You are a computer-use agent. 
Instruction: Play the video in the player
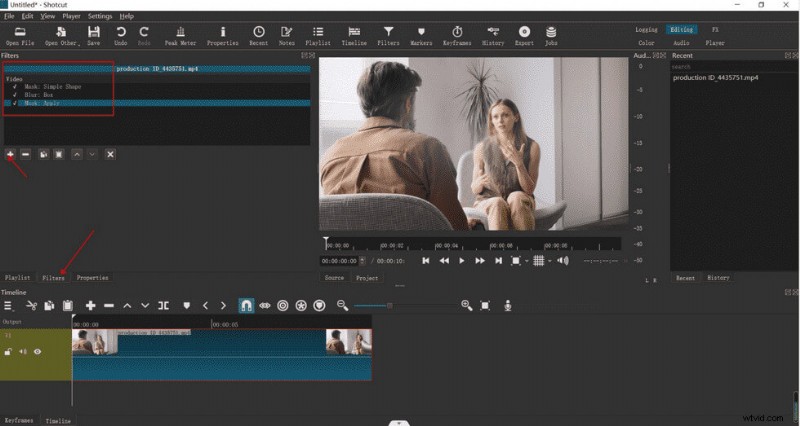[462, 261]
